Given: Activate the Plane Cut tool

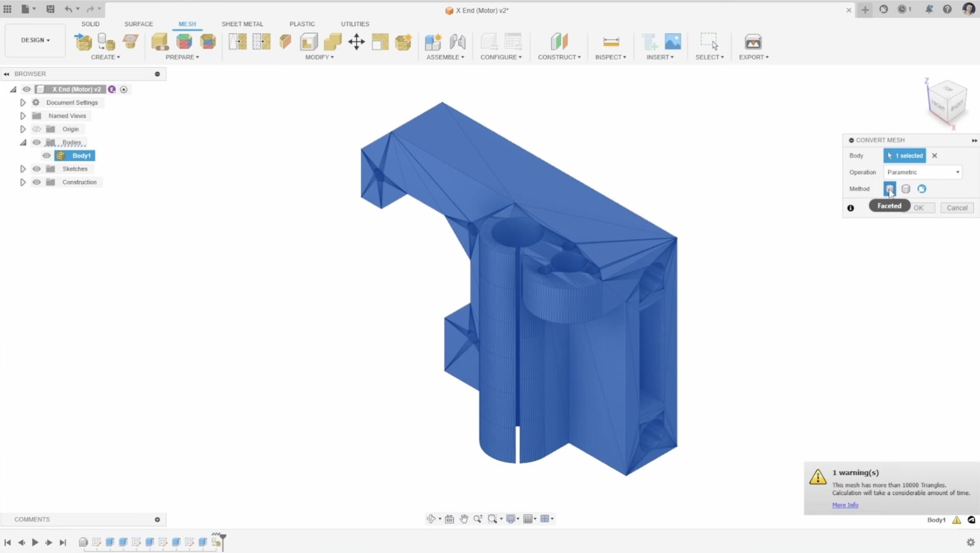Looking at the screenshot, I should 285,42.
